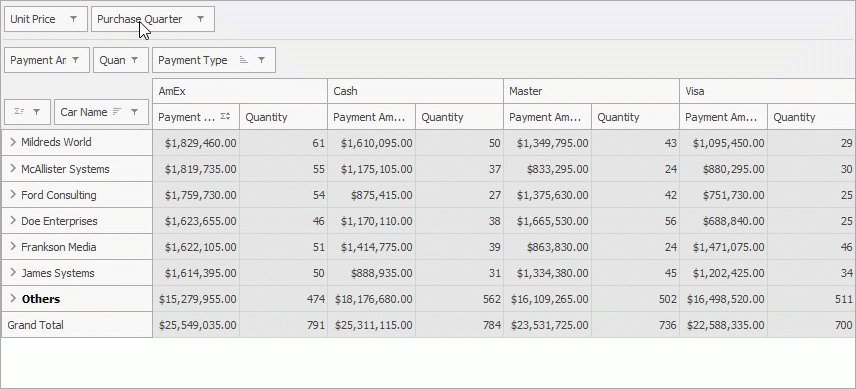Select the Master column header
856x389 pixels.
pos(591,91)
